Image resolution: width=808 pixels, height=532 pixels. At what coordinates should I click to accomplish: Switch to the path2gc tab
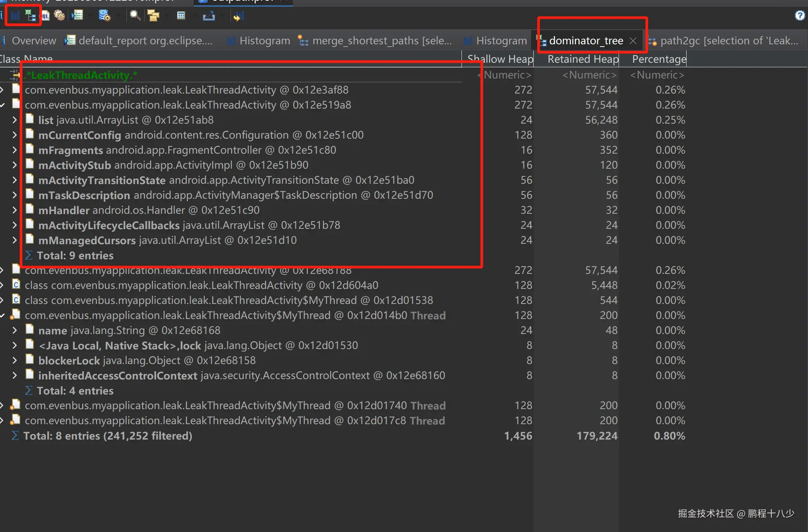pyautogui.click(x=728, y=41)
